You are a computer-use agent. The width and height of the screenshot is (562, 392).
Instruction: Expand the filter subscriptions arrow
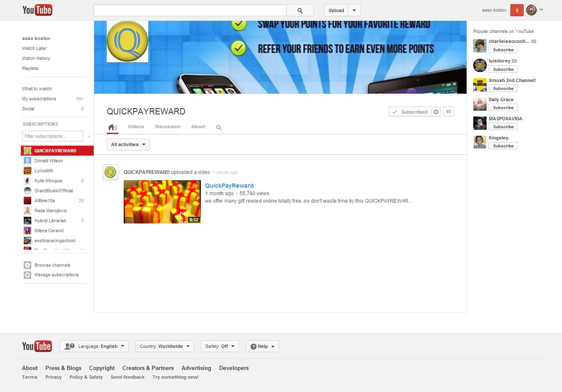click(89, 136)
